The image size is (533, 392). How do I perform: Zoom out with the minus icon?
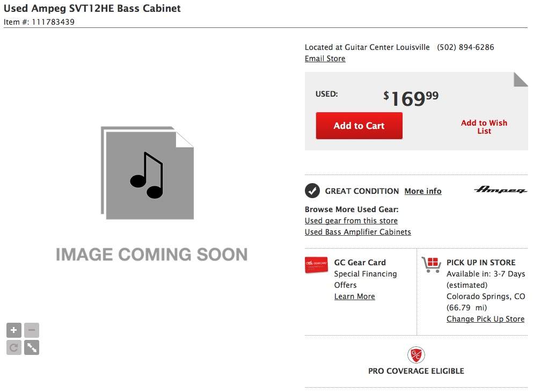click(x=32, y=330)
